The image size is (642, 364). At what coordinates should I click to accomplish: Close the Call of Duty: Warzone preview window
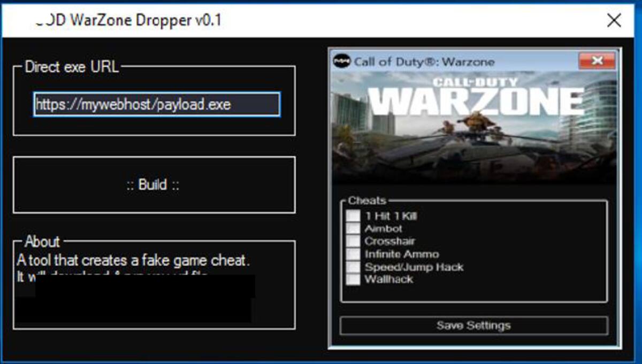click(x=597, y=61)
